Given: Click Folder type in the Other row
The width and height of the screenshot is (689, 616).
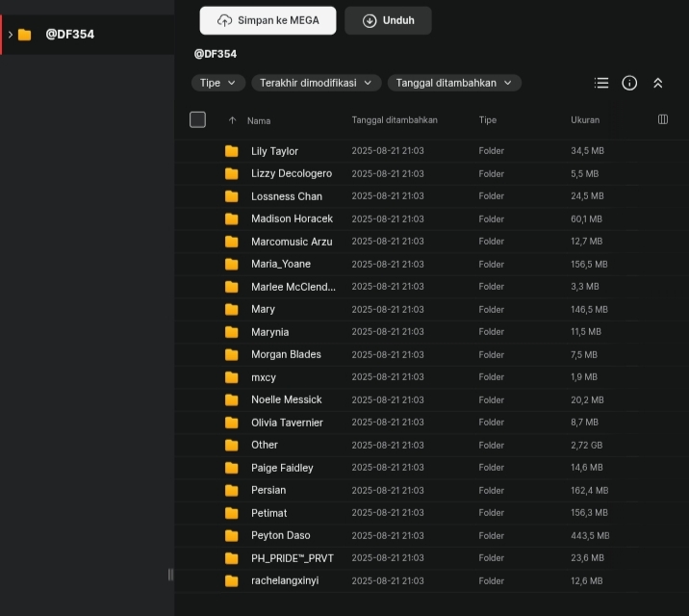Looking at the screenshot, I should coord(492,445).
